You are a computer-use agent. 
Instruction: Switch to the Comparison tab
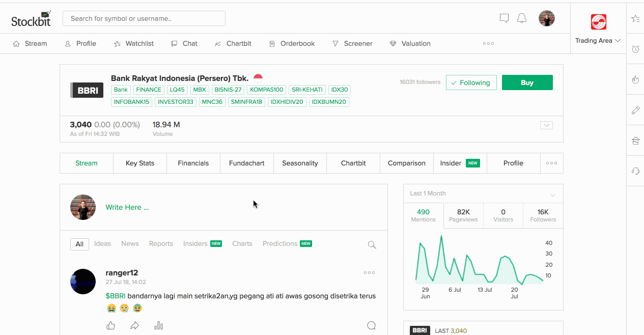point(407,163)
